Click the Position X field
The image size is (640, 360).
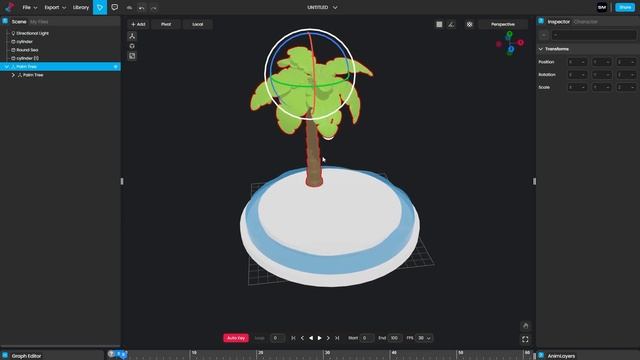point(578,62)
